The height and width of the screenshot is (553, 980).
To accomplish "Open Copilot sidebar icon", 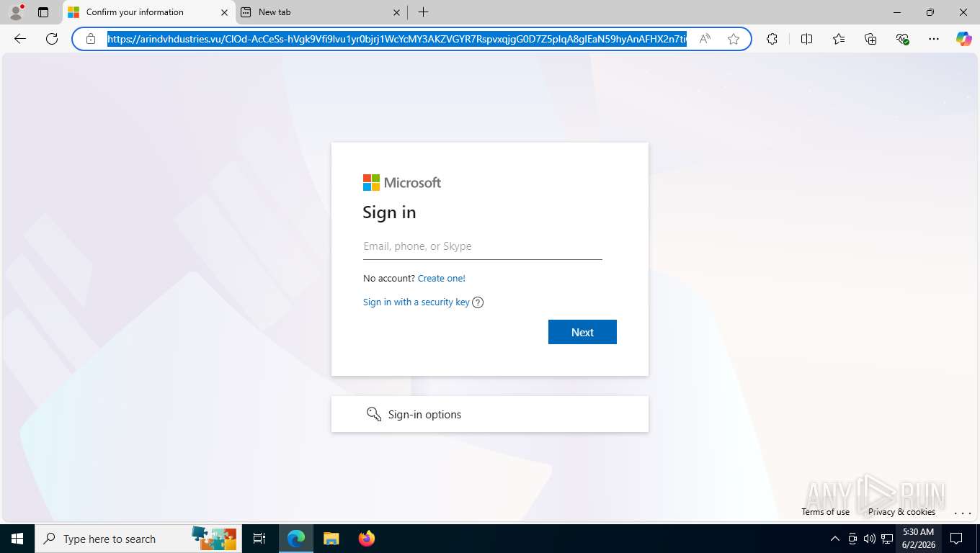I will click(x=964, y=39).
